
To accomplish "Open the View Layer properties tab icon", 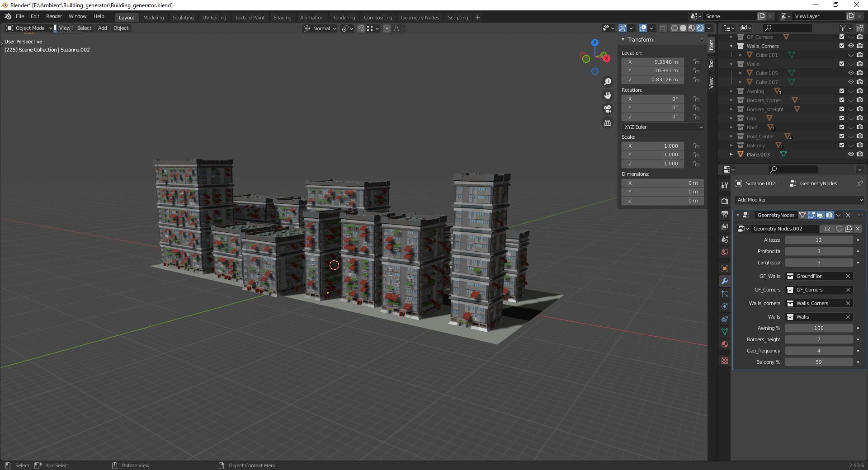I will (725, 226).
